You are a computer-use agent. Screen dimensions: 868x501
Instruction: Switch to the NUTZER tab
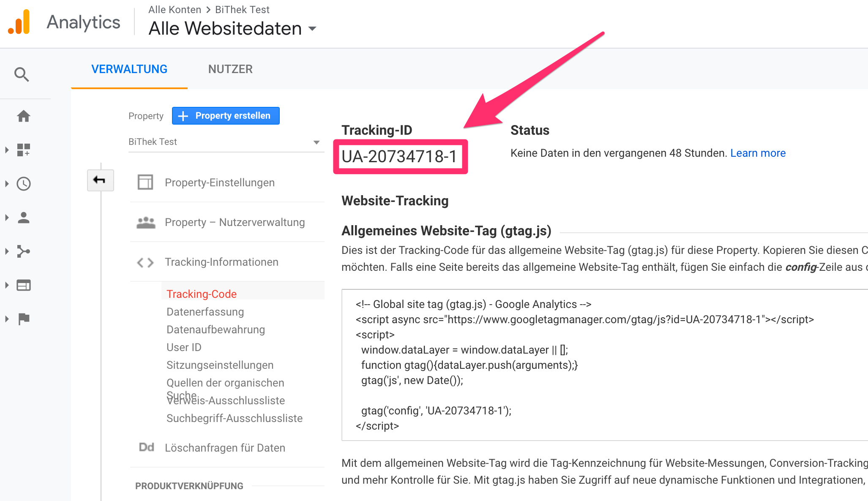230,69
